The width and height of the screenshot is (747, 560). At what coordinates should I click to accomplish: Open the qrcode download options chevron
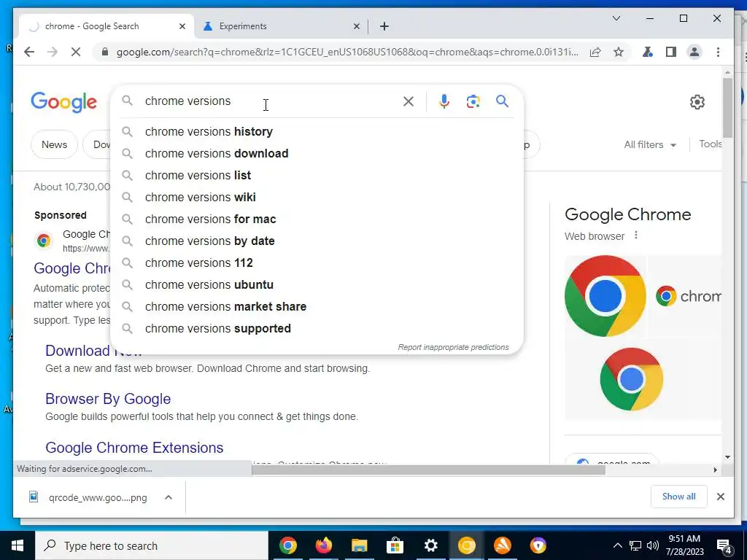(169, 497)
